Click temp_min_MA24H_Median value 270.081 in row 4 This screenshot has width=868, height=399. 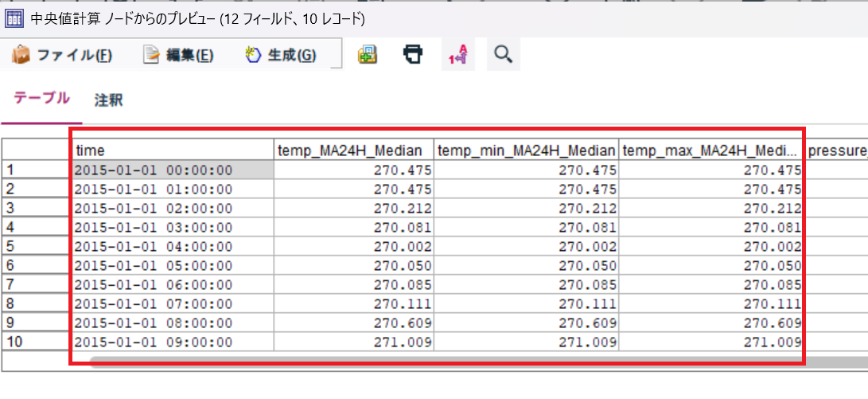coord(527,228)
